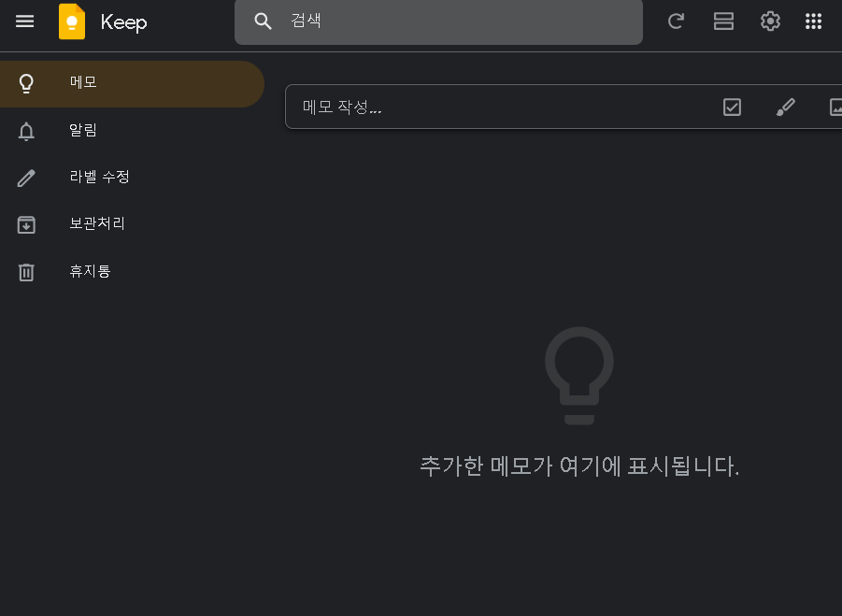842x616 pixels.
Task: Open the settings gear menu
Action: [x=770, y=21]
